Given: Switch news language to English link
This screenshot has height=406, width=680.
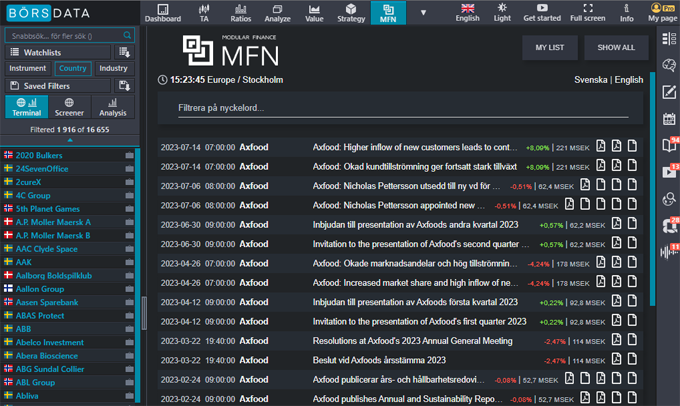Looking at the screenshot, I should point(629,80).
